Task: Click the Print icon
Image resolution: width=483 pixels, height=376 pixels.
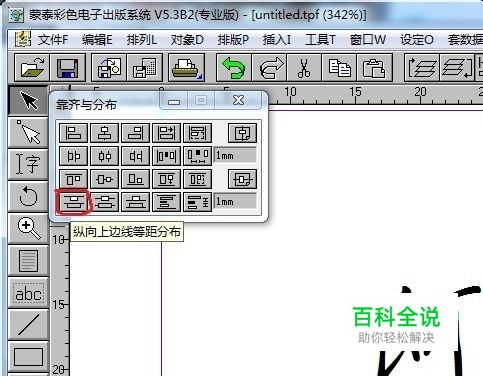Action: 187,68
